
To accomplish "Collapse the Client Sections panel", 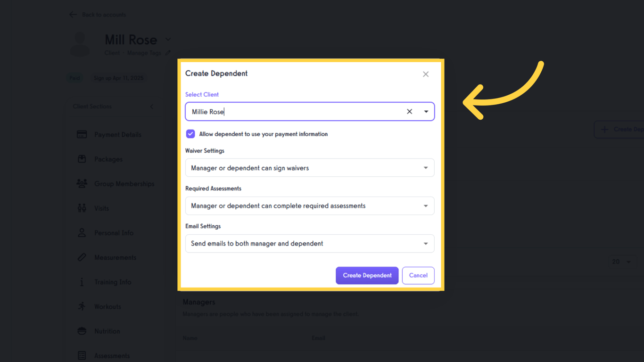I will 151,107.
